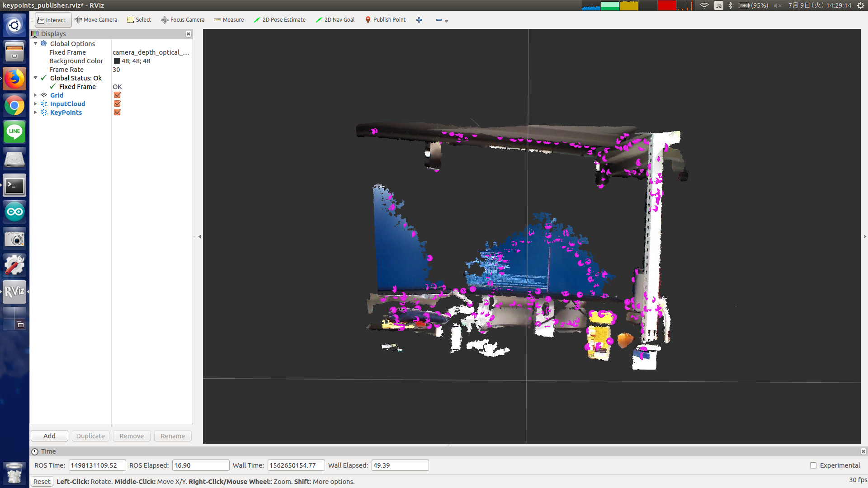868x488 pixels.
Task: Expand the Grid display node
Action: pyautogui.click(x=36, y=95)
